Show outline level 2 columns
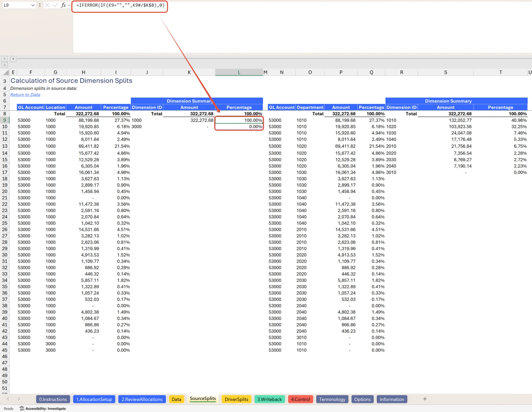Image resolution: width=532 pixels, height=412 pixels. (x=4, y=65)
